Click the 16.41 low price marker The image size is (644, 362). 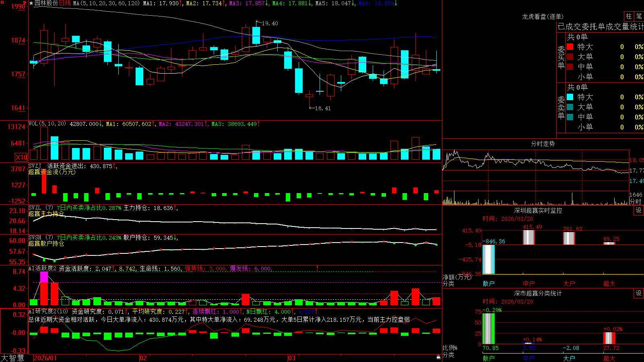coord(323,108)
